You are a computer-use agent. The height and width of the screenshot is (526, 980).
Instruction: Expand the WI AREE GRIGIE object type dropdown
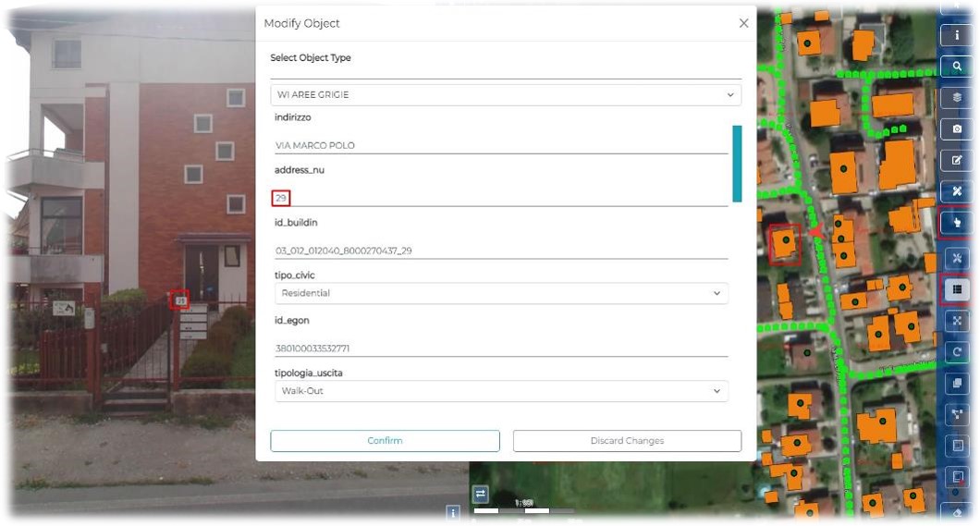(x=505, y=94)
